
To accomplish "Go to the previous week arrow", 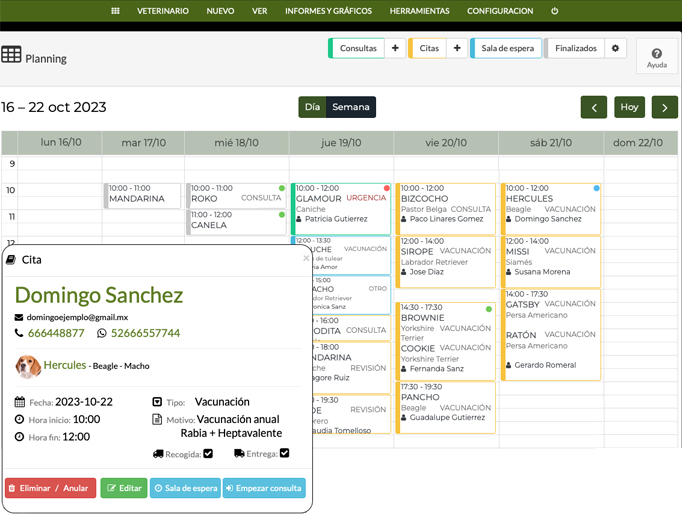I will (x=594, y=107).
